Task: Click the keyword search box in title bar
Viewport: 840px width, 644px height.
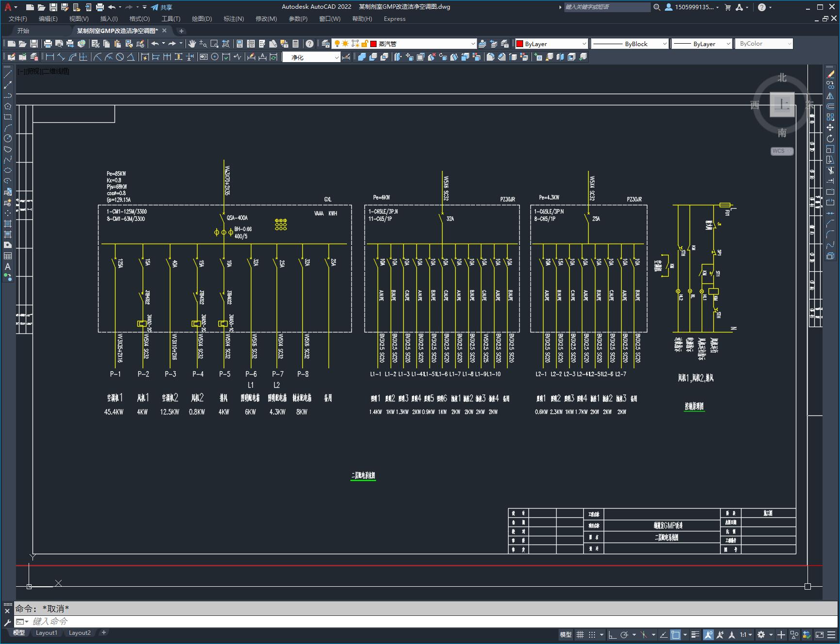Action: click(607, 7)
